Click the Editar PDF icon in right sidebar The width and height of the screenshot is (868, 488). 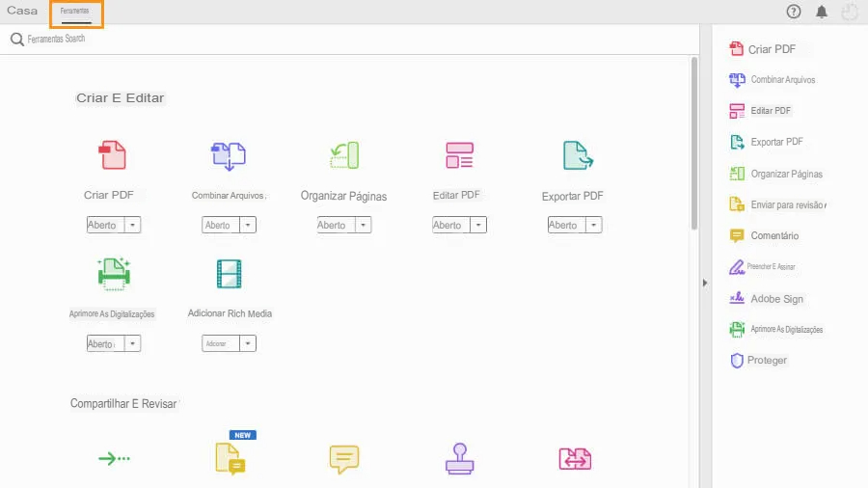click(x=737, y=111)
